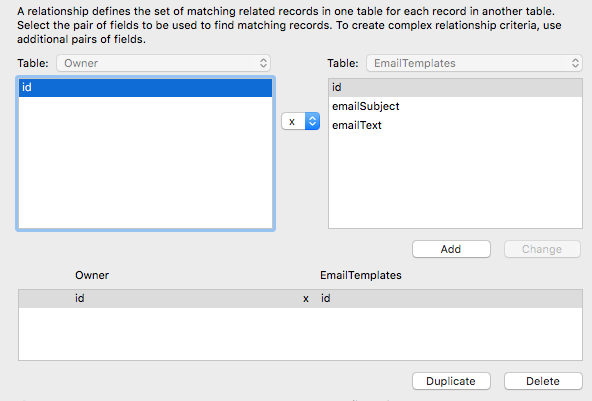
Task: Click the chevron arrows on the Owner table popup
Action: coord(263,63)
